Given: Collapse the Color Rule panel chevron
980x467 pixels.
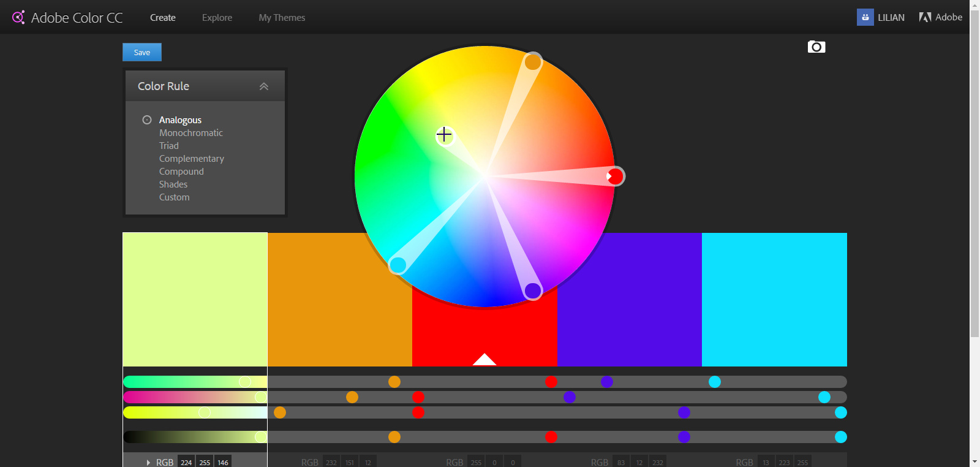Looking at the screenshot, I should pyautogui.click(x=264, y=86).
